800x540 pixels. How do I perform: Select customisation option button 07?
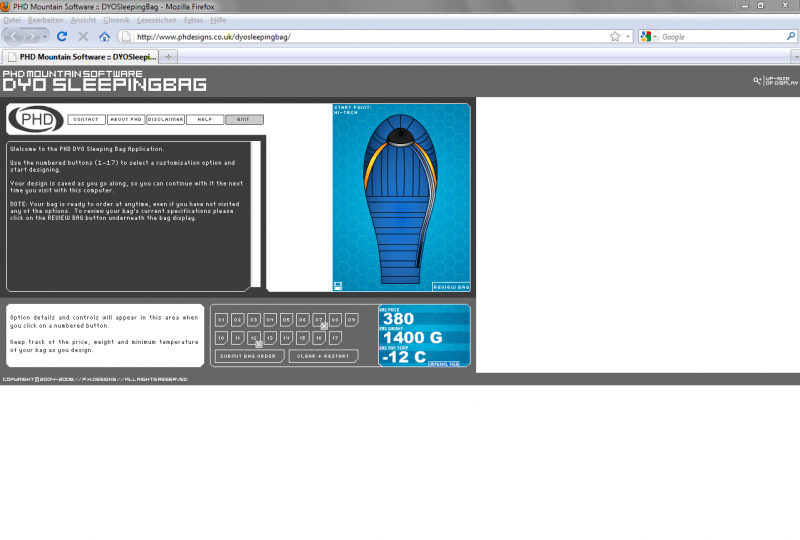coord(319,320)
